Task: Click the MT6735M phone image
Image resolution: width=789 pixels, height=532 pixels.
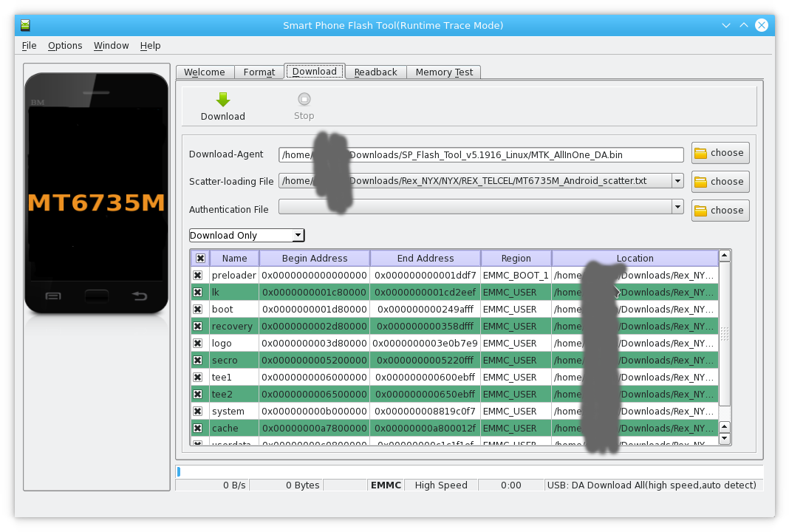Action: pos(97,194)
